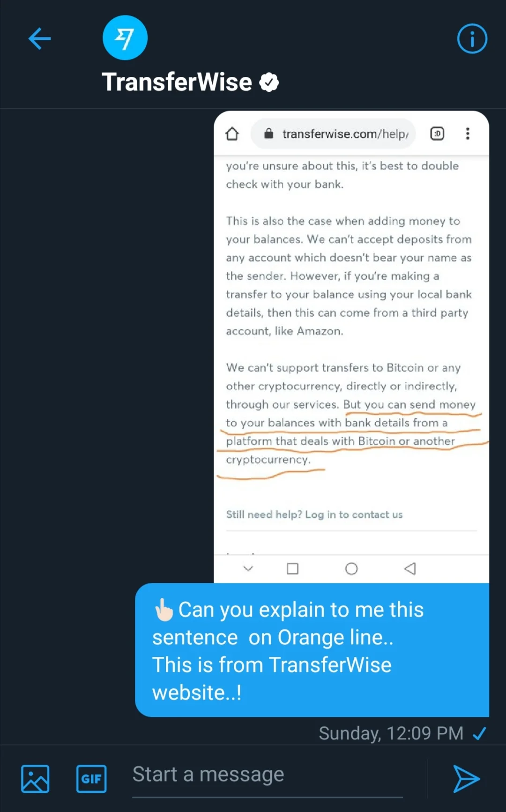Tap the tab counter icon in screenshot
506x812 pixels.
click(x=437, y=134)
